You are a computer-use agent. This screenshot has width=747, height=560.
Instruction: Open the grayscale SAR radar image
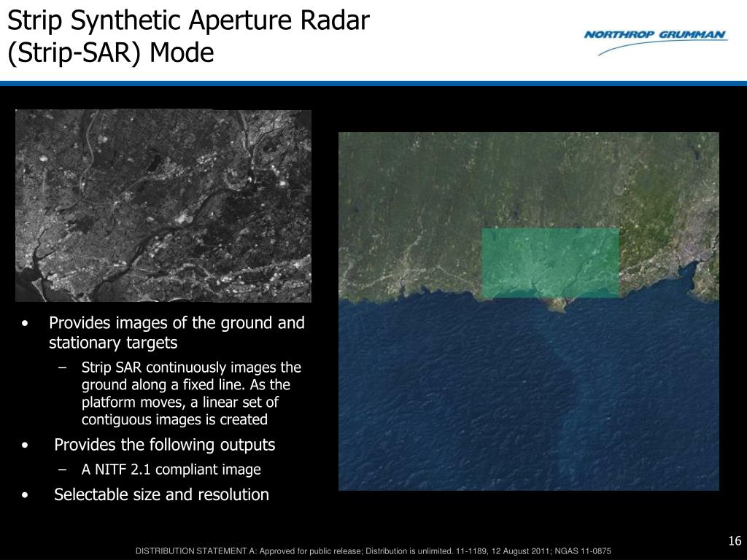point(163,205)
